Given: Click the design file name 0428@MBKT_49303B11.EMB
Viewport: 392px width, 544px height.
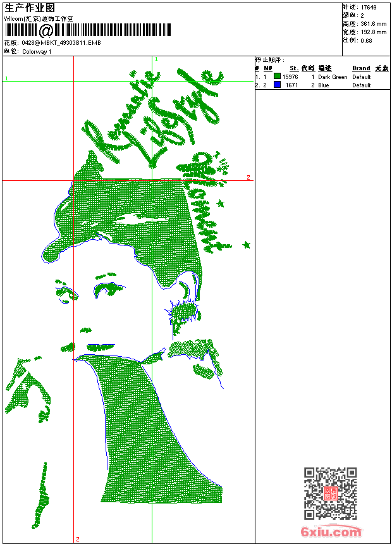Looking at the screenshot, I should (61, 42).
